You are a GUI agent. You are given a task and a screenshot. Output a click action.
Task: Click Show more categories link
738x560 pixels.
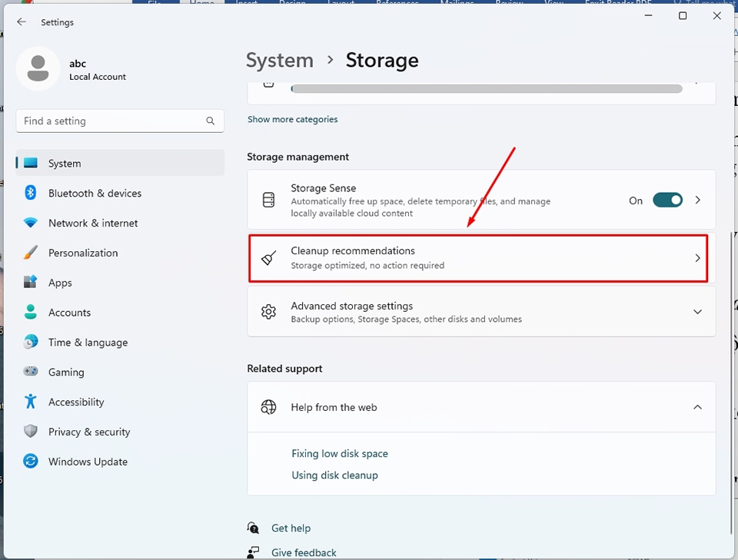(x=292, y=119)
